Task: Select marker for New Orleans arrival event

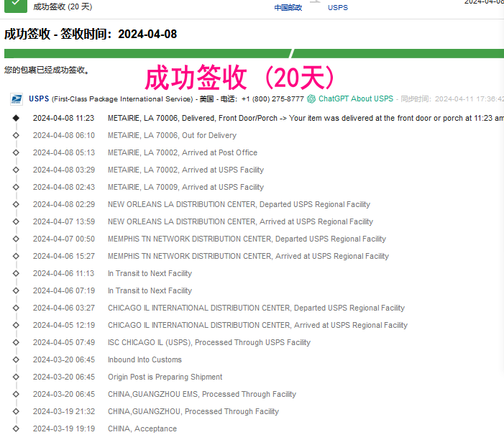Action: click(x=16, y=221)
